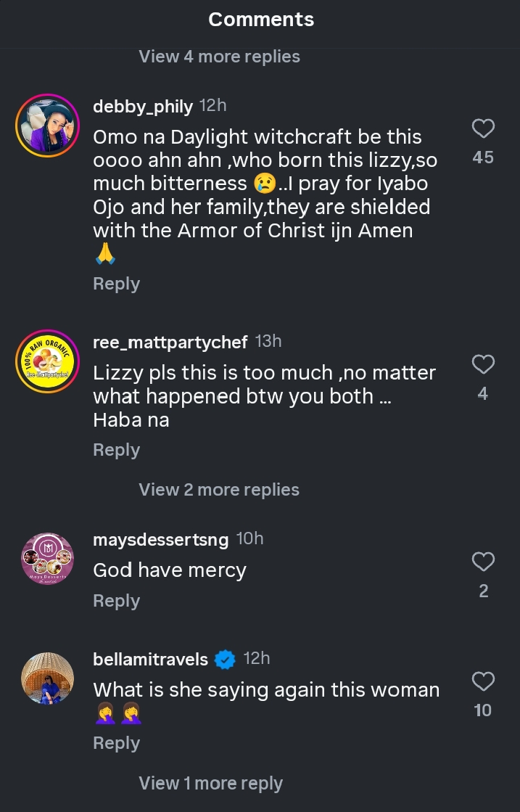Open the maysdessertsng username link

tap(160, 539)
